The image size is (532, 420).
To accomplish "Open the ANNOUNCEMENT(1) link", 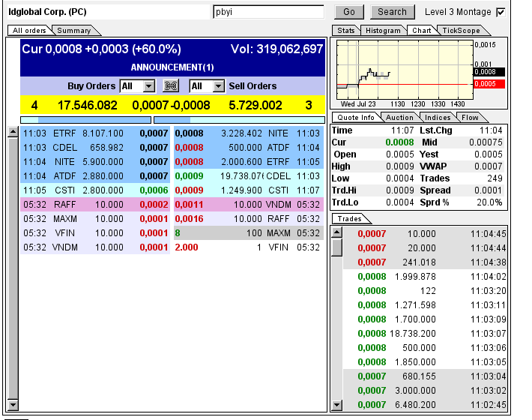I will click(172, 67).
